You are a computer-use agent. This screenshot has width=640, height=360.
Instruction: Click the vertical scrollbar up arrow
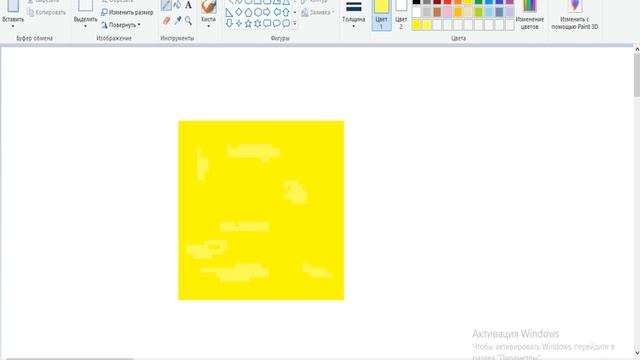[x=637, y=49]
